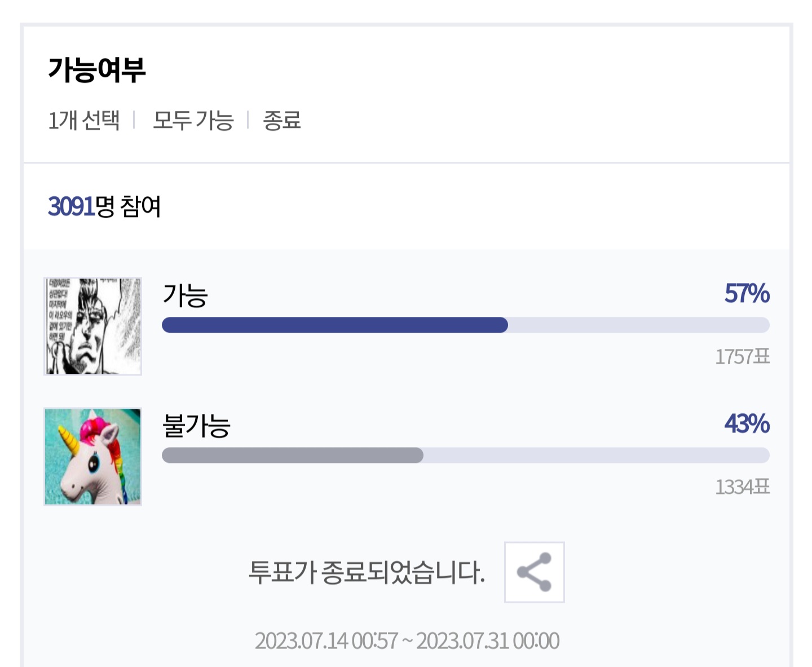Click the 3091명 참여 participant count

pyautogui.click(x=105, y=206)
